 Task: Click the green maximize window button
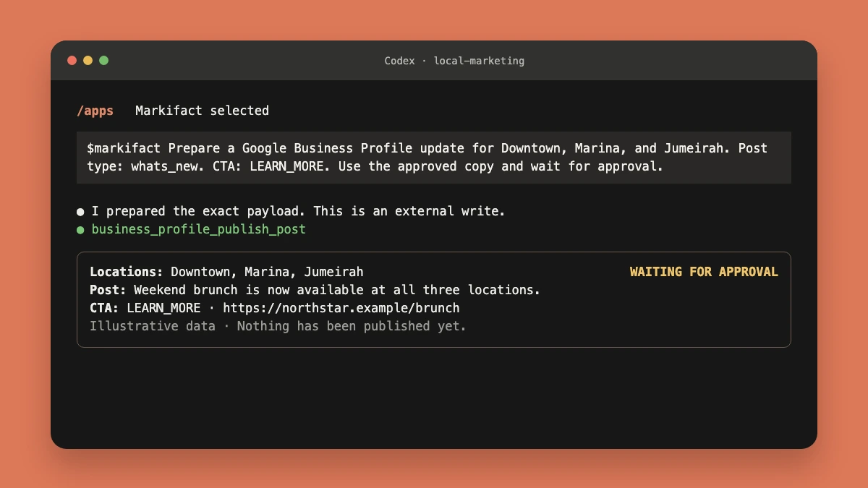(x=103, y=61)
